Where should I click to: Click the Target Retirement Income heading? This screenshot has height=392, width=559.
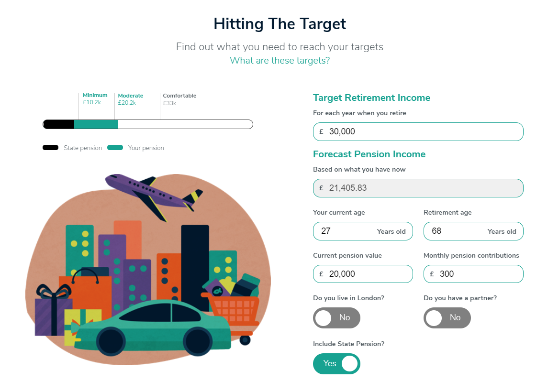[372, 98]
